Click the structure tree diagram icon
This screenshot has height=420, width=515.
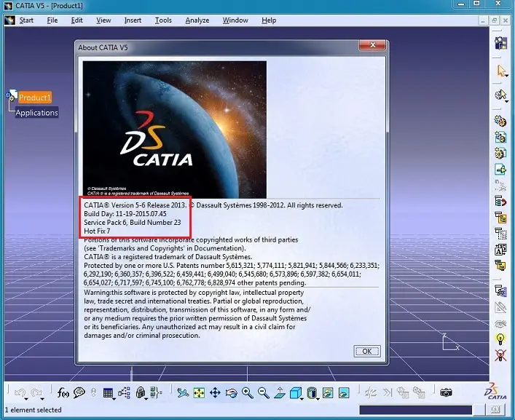(124, 392)
